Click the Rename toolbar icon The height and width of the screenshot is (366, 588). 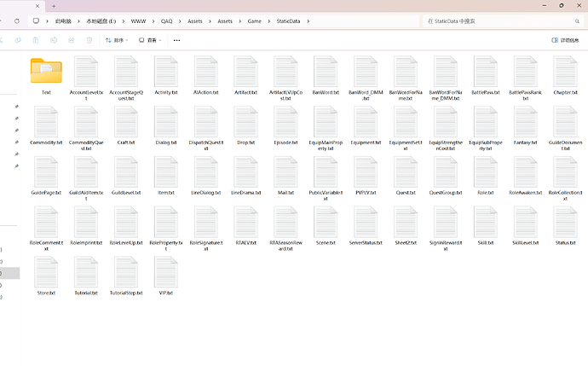pos(54,40)
